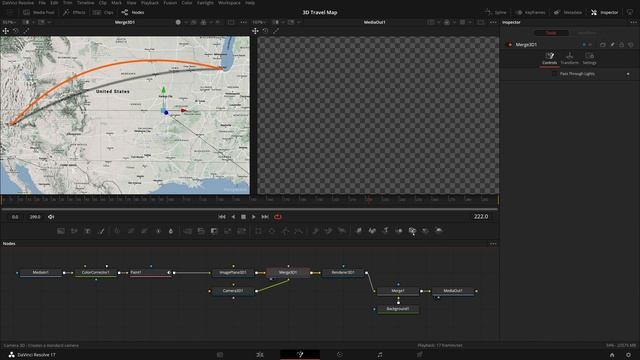
Task: Add a Spot Light tool from the toolbar
Action: (x=426, y=231)
